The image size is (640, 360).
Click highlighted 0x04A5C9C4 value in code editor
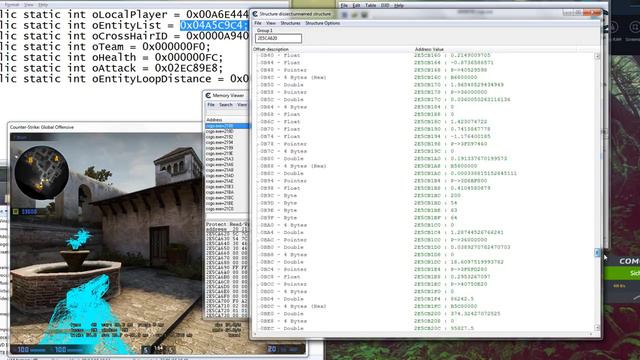tap(213, 25)
